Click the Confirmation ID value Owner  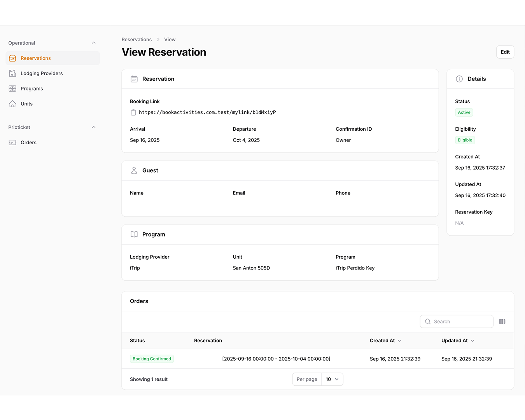click(x=343, y=140)
